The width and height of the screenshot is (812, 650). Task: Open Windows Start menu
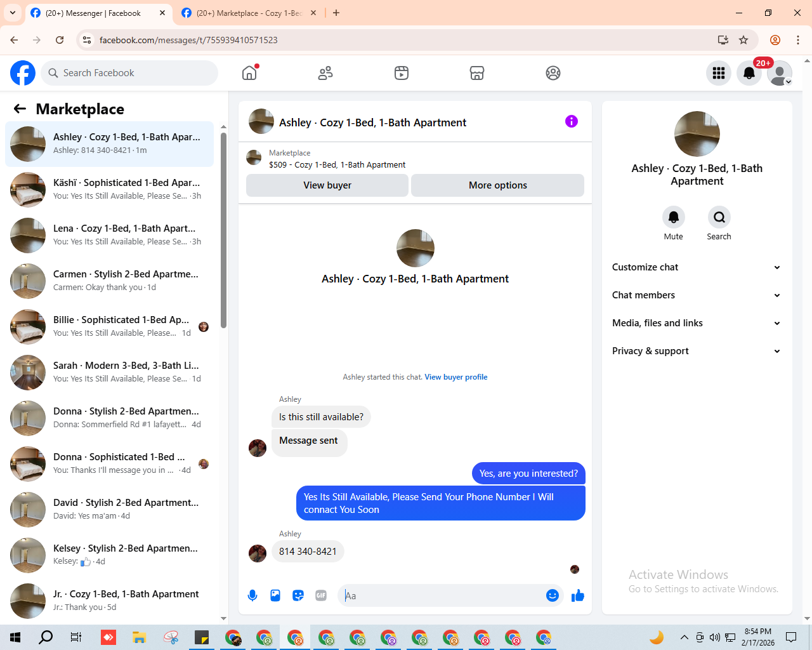click(15, 637)
